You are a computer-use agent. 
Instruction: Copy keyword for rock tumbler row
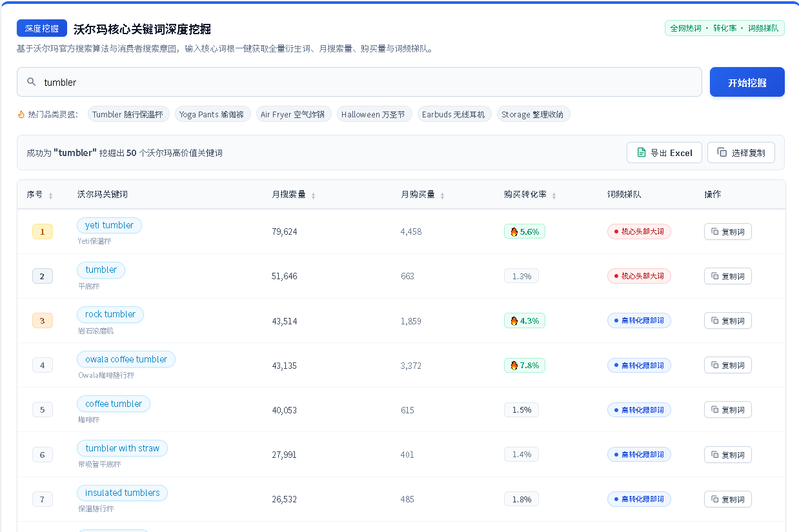point(727,320)
